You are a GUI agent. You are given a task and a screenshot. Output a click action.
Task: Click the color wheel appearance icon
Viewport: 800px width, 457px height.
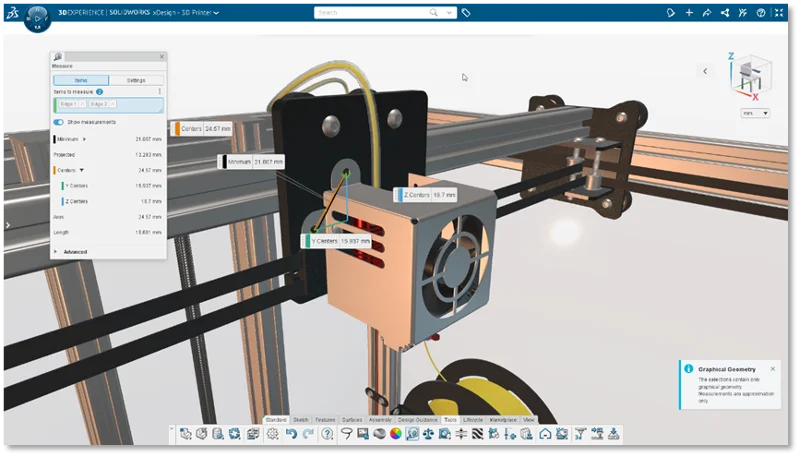[x=395, y=434]
